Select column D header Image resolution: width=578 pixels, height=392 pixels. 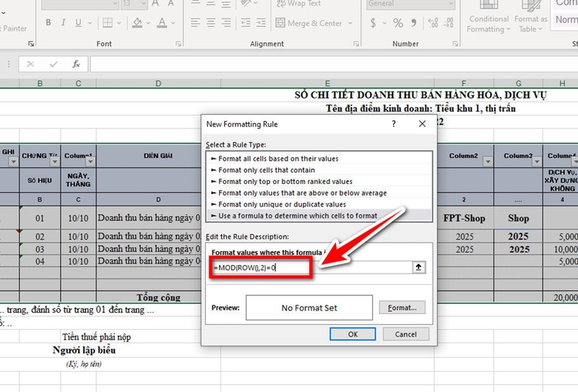[x=158, y=83]
